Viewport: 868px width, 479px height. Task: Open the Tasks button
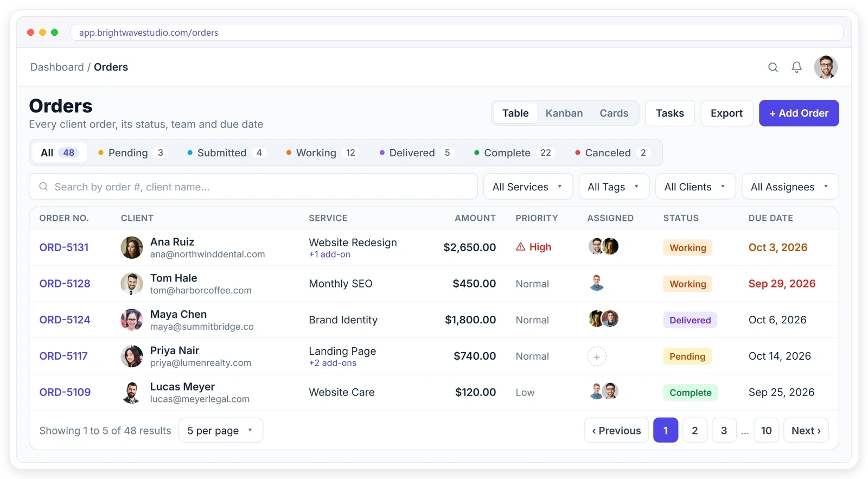click(x=669, y=113)
